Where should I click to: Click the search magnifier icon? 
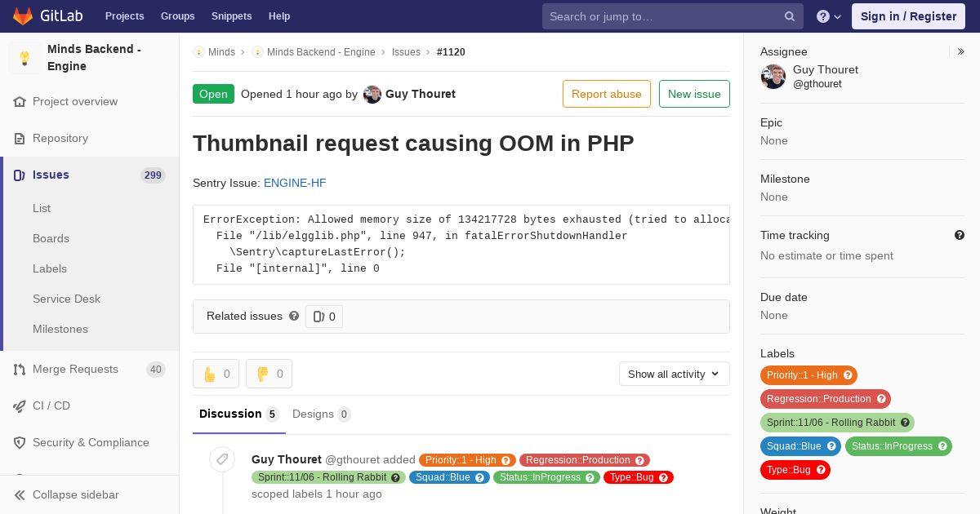click(790, 16)
